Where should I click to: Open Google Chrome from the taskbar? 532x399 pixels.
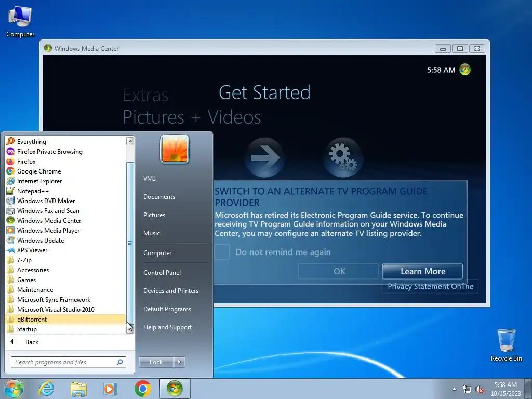(x=142, y=389)
